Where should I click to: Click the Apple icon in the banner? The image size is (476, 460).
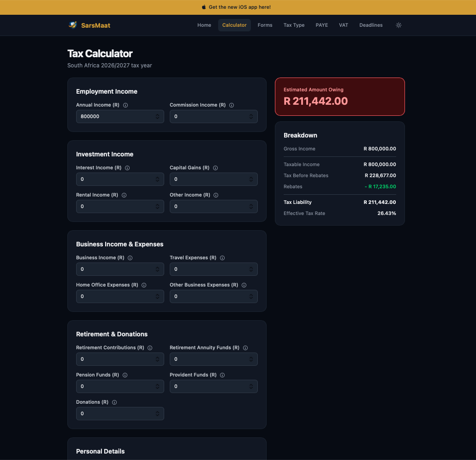pyautogui.click(x=204, y=7)
